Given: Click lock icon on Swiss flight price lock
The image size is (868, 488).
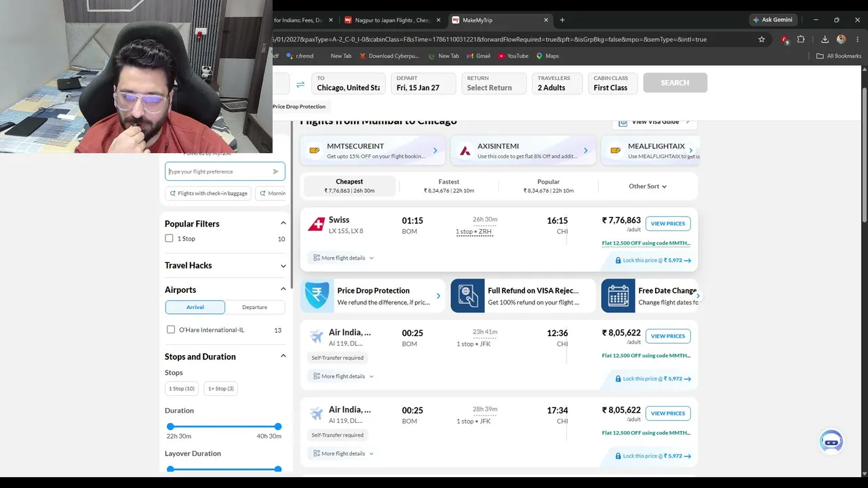Looking at the screenshot, I should (x=618, y=260).
